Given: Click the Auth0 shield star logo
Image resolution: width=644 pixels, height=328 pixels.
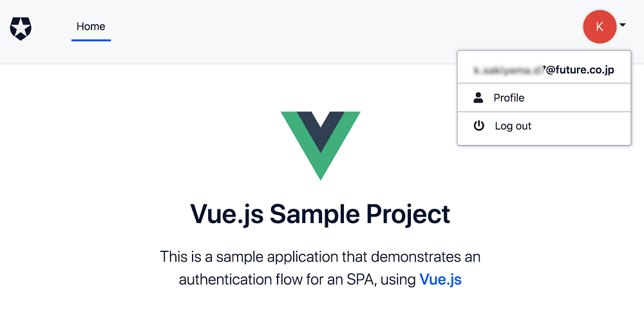Looking at the screenshot, I should (21, 28).
